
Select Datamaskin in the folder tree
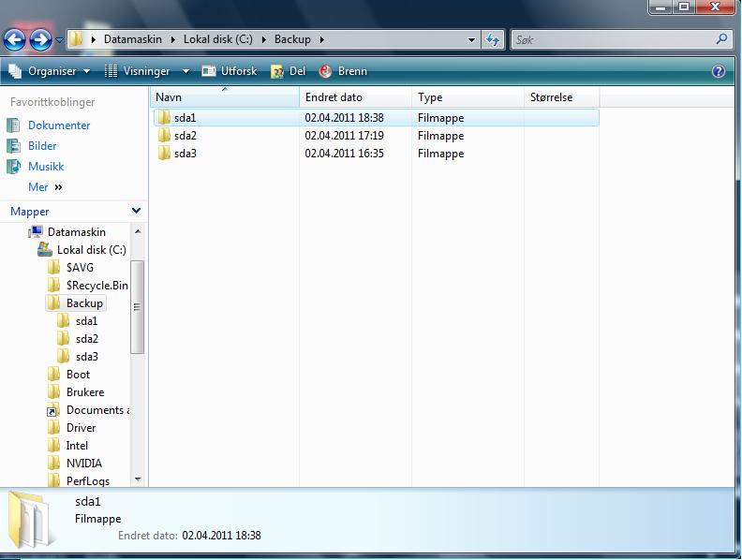(x=76, y=232)
